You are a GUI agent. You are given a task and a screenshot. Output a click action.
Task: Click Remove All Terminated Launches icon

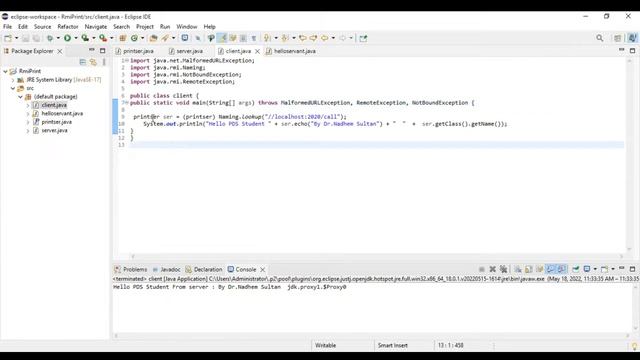[504, 269]
